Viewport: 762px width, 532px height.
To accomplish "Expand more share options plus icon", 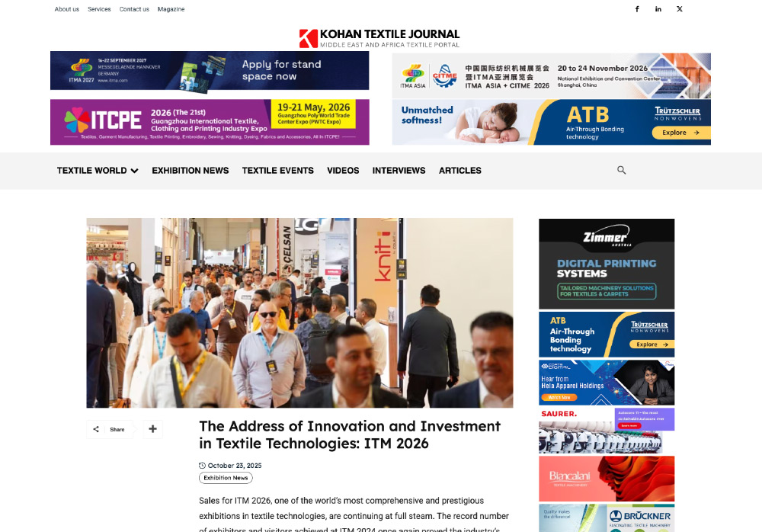I will click(152, 429).
